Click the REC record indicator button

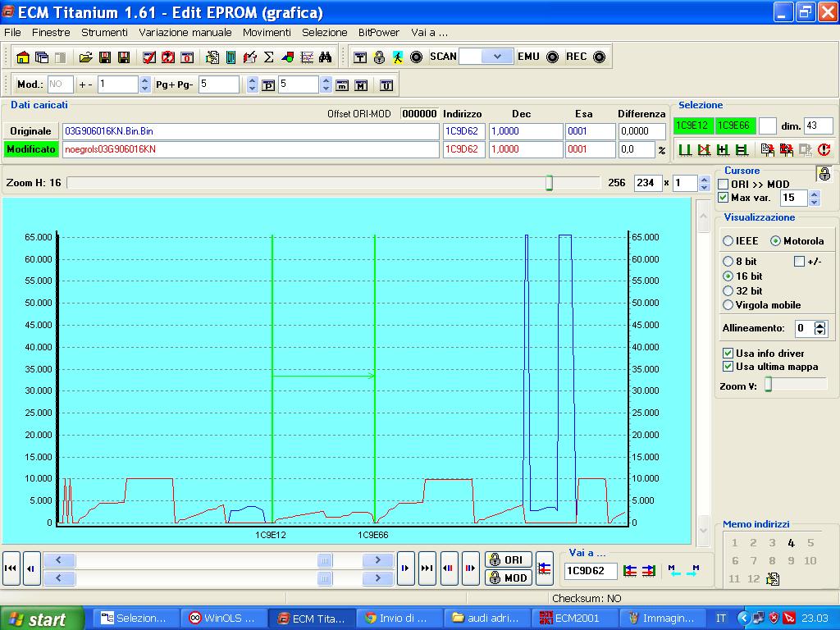pyautogui.click(x=600, y=57)
